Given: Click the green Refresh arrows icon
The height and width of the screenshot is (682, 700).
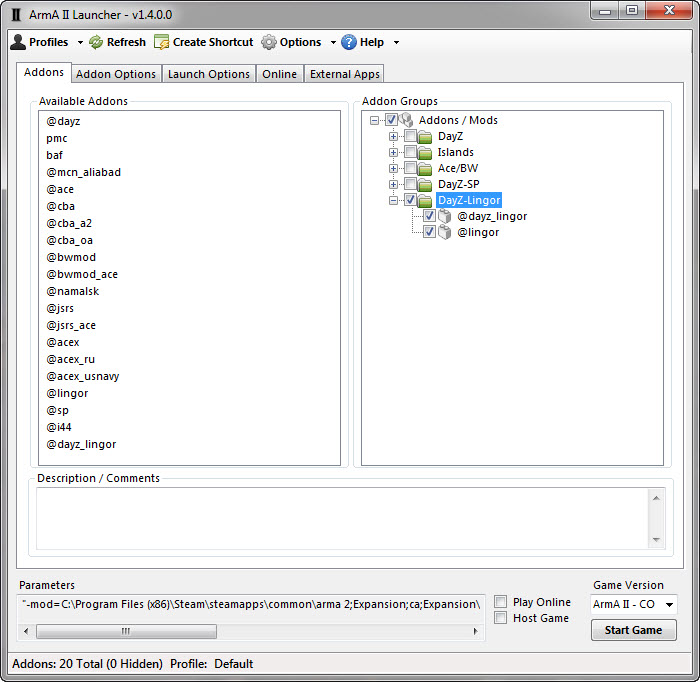Looking at the screenshot, I should pos(96,42).
